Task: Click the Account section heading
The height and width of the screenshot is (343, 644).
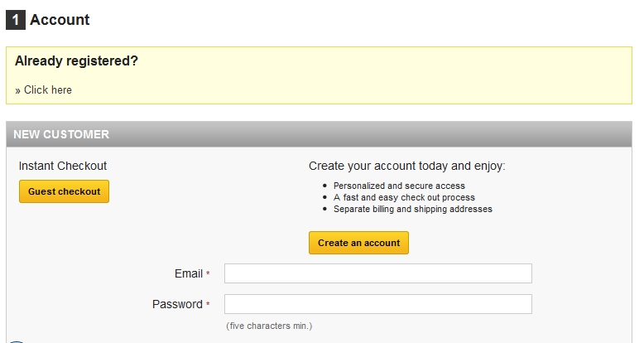Action: pos(60,20)
